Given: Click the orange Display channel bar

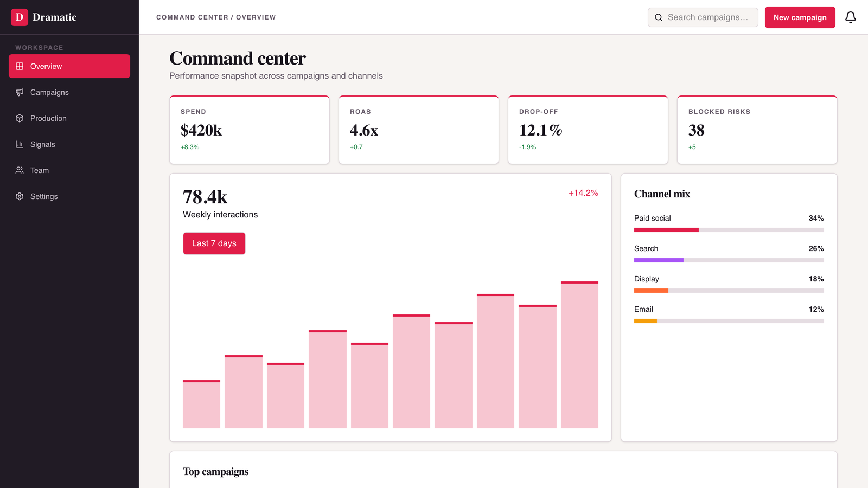Looking at the screenshot, I should 651,291.
